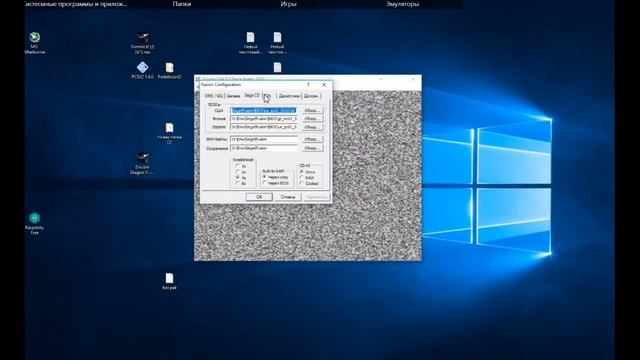
Task: Click the Отмена button
Action: click(287, 197)
